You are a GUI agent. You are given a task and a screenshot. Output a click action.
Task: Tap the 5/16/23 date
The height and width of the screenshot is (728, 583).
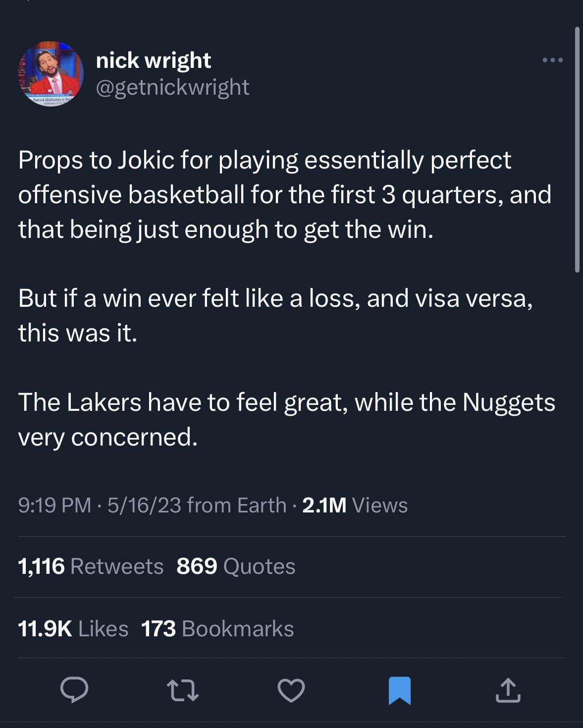(x=144, y=505)
